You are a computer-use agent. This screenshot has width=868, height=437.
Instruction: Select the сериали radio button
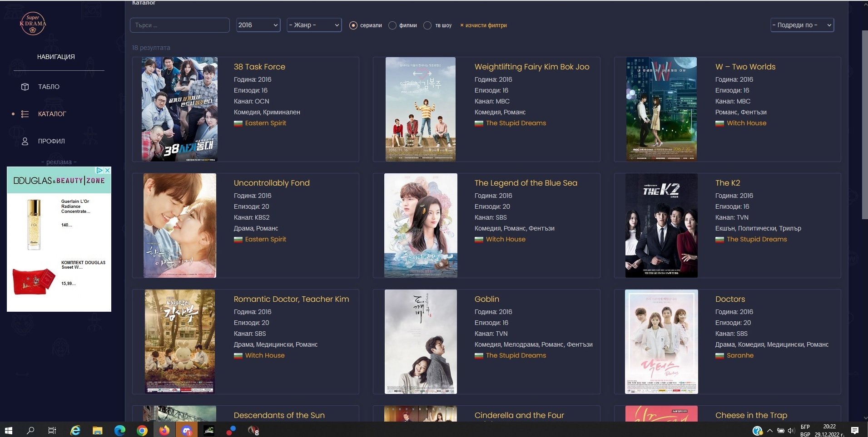[353, 25]
